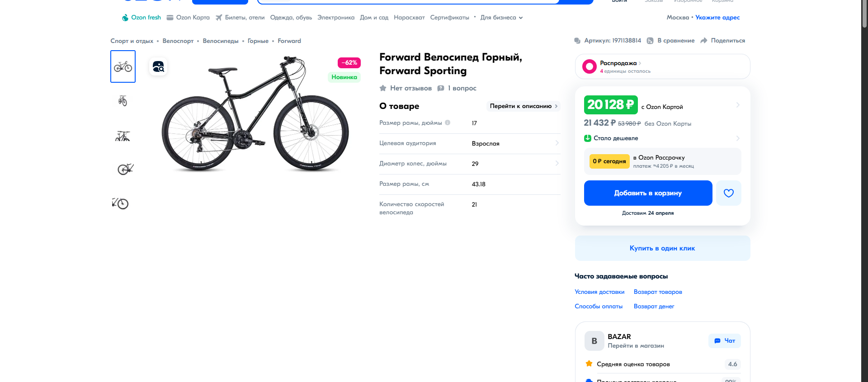Image resolution: width=868 pixels, height=382 pixels.
Task: Open chat with BAZAR seller
Action: (x=724, y=341)
